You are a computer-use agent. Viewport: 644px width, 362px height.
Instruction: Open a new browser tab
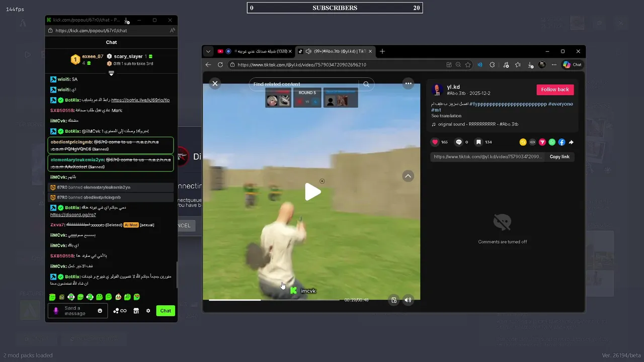point(382,51)
